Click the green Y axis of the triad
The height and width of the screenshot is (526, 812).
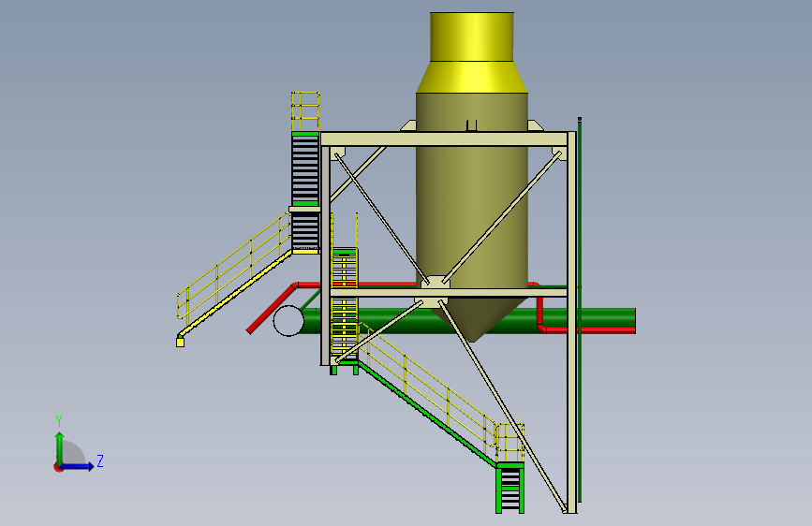point(60,447)
